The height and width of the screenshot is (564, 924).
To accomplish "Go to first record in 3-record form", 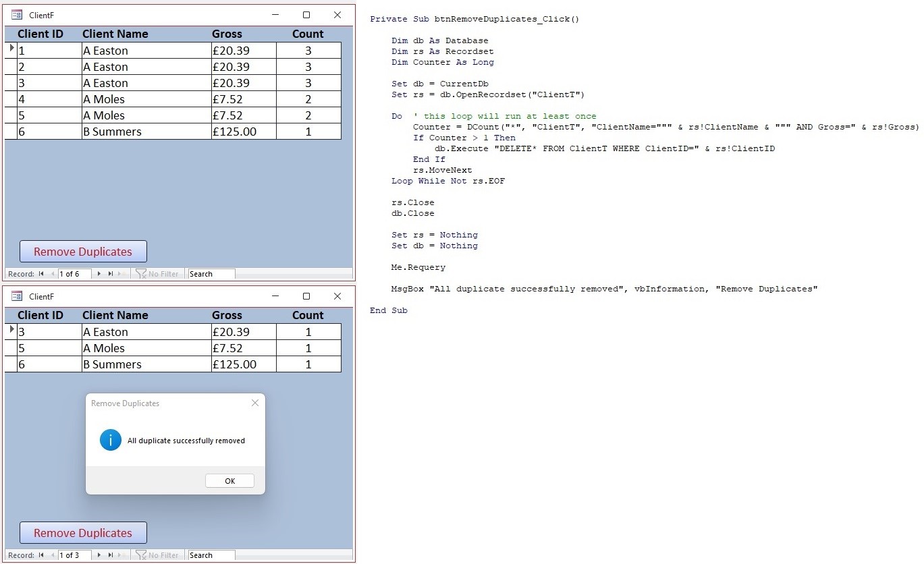I will pos(41,555).
